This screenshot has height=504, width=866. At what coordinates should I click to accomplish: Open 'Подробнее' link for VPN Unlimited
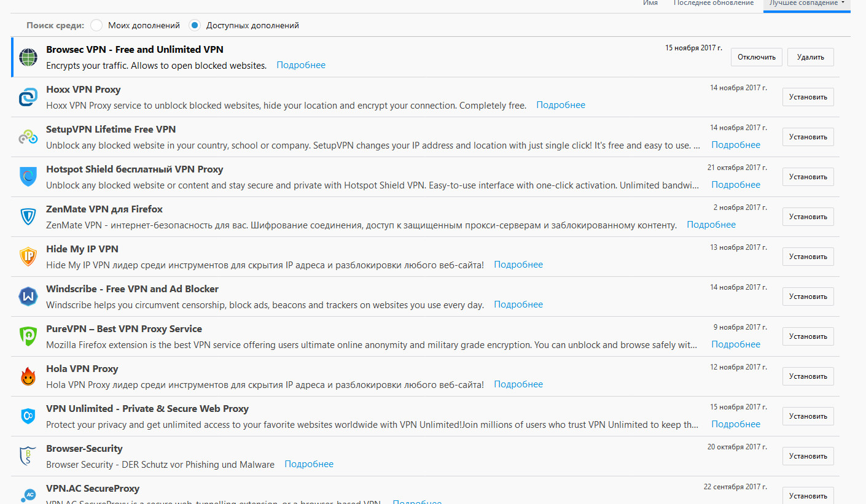(736, 424)
